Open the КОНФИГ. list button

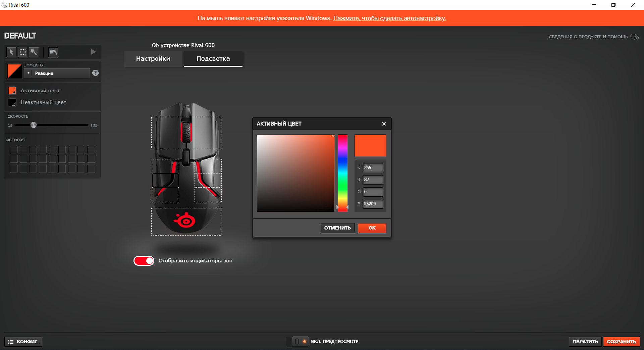23,342
